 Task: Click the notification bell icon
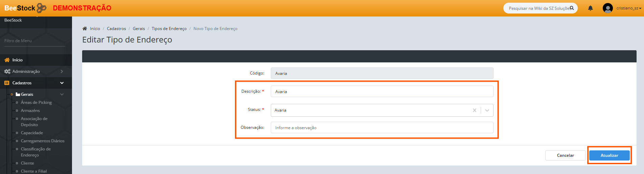pyautogui.click(x=590, y=8)
